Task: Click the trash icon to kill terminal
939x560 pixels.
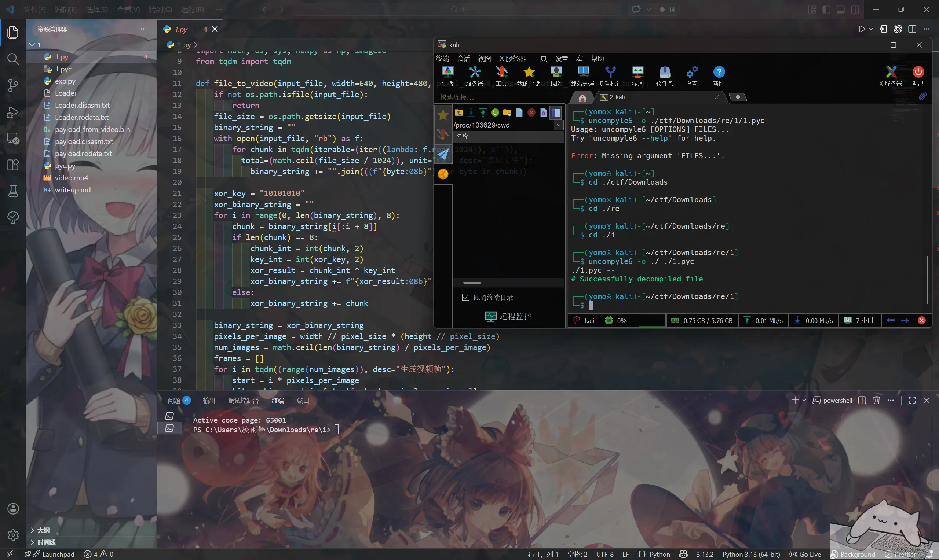Action: point(877,400)
